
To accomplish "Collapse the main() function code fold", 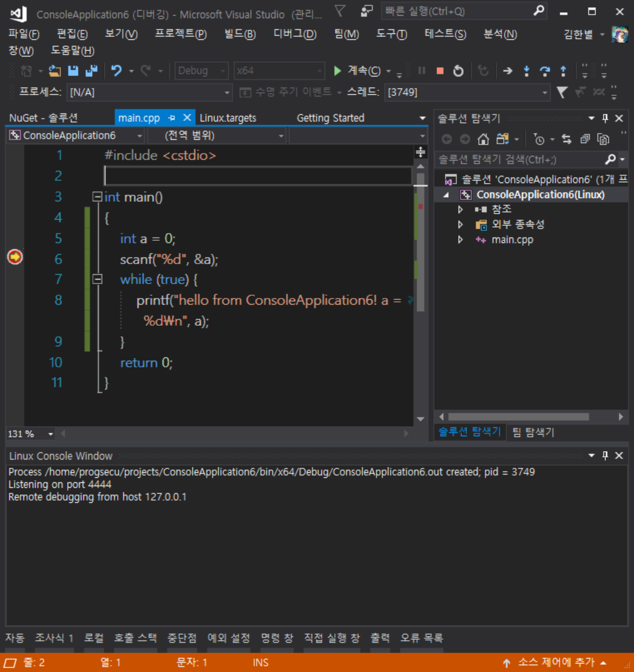I will pyautogui.click(x=97, y=196).
